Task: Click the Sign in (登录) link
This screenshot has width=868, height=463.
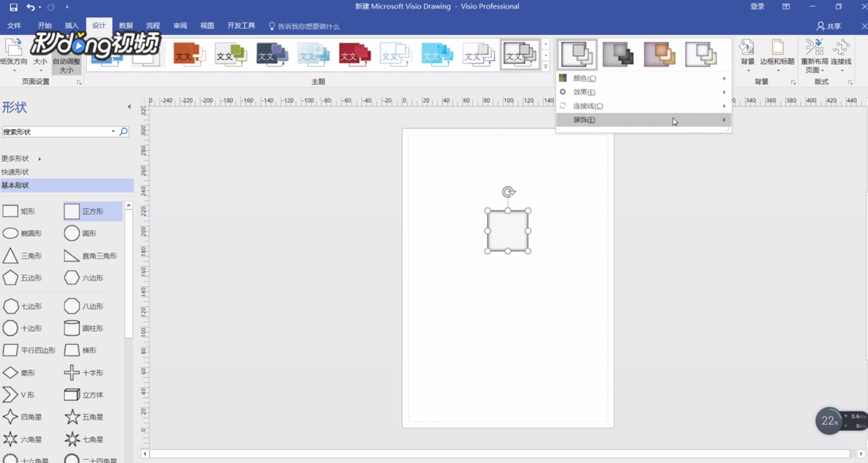Action: click(757, 7)
